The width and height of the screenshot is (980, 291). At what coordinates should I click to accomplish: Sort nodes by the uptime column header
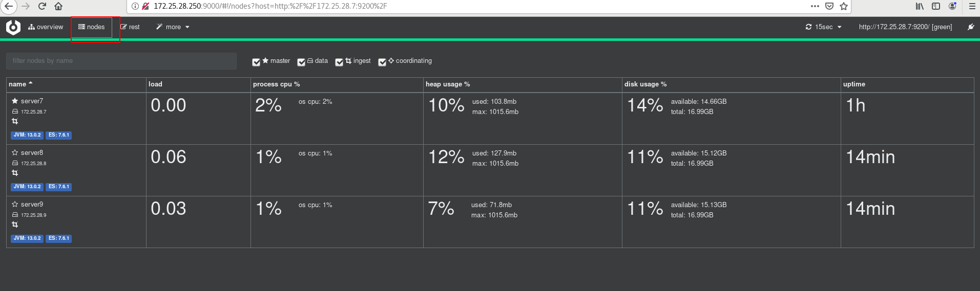tap(854, 84)
